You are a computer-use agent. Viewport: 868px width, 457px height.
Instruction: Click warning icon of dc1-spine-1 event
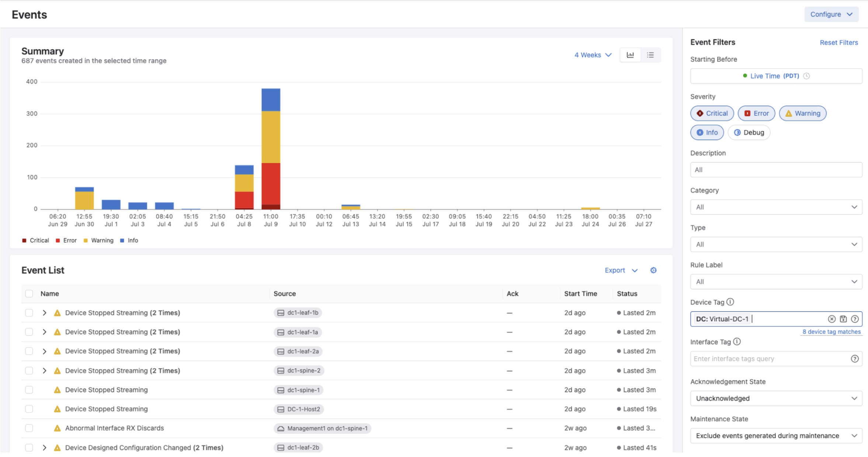click(x=57, y=390)
